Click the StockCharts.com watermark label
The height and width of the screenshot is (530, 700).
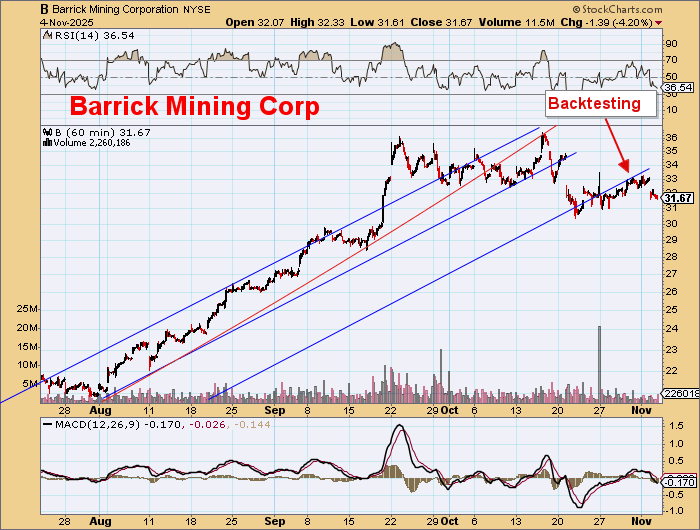coord(618,9)
